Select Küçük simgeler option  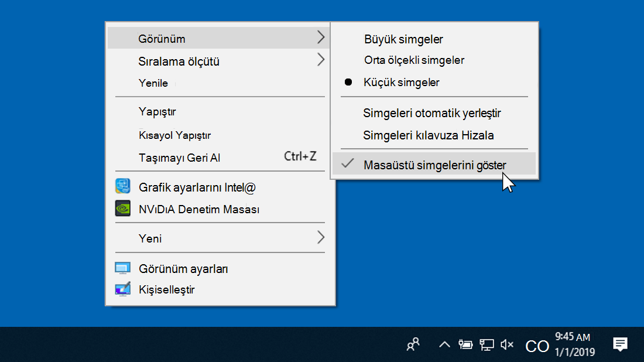click(x=401, y=83)
